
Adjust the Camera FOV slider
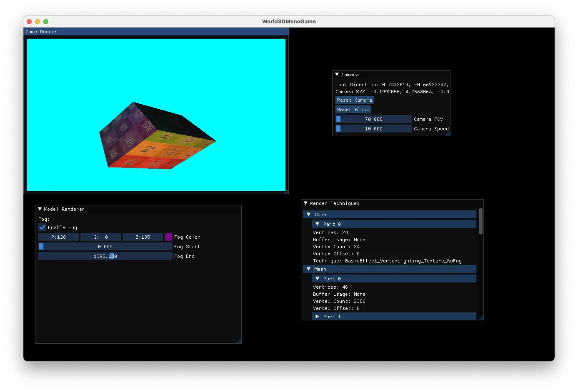374,119
